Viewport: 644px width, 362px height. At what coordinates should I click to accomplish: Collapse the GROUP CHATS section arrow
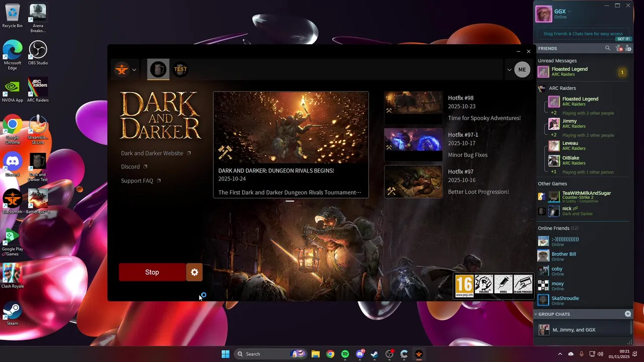tap(536, 314)
